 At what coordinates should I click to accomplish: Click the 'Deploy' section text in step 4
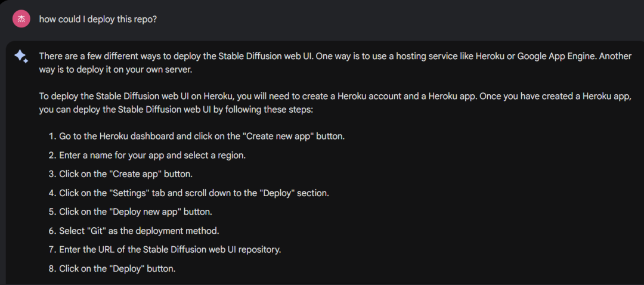point(293,193)
